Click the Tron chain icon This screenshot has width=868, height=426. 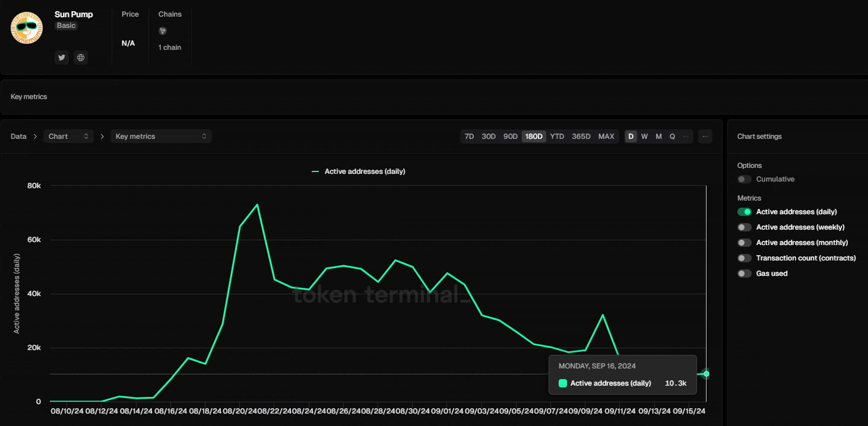(x=163, y=31)
